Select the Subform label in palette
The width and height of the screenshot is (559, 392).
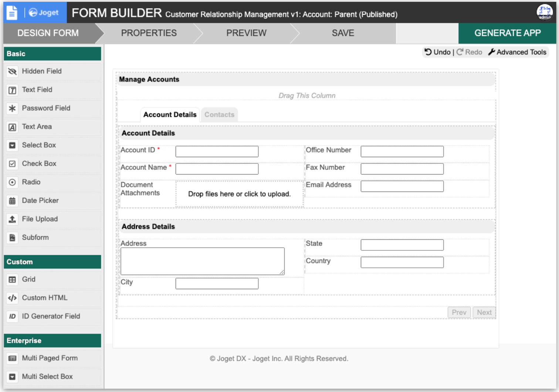pyautogui.click(x=35, y=237)
